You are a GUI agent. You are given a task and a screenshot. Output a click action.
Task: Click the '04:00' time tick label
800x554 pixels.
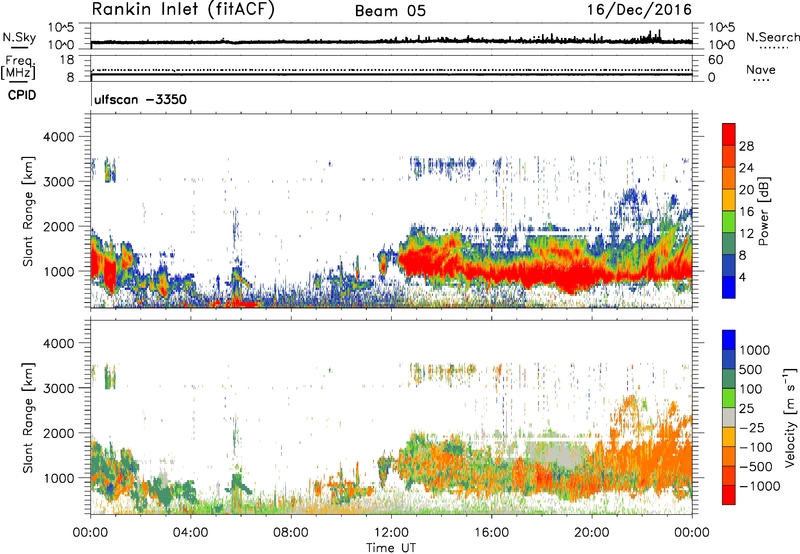coord(190,533)
